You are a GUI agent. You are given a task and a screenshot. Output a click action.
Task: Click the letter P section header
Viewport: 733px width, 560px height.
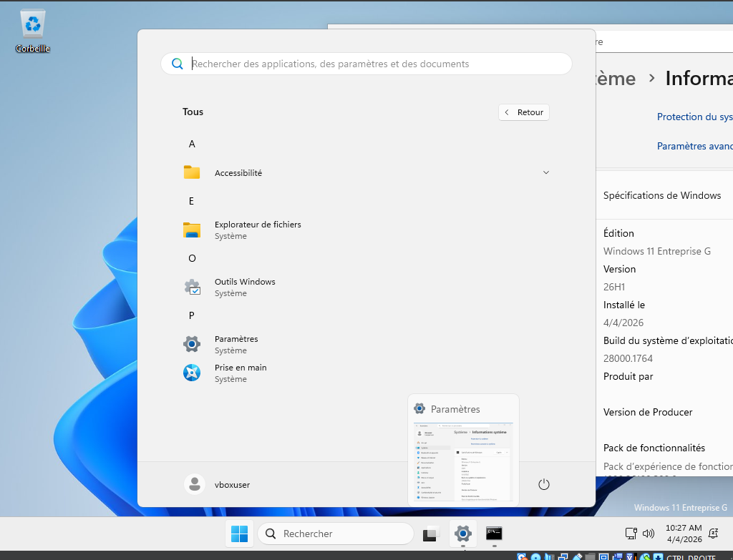point(192,315)
